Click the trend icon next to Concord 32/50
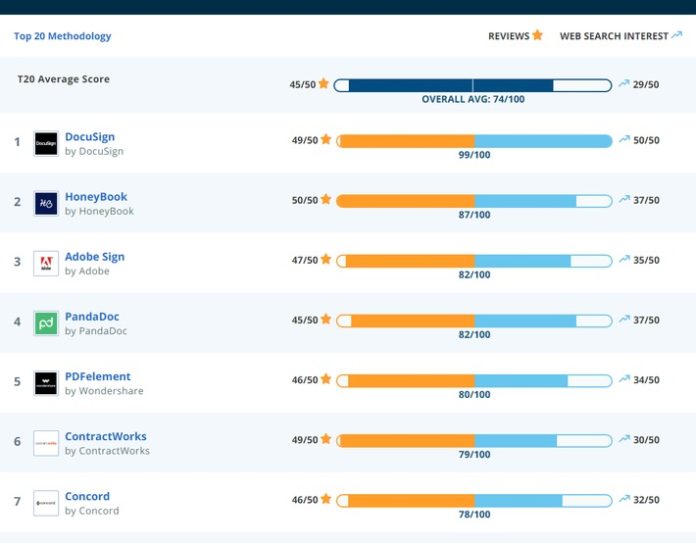696x543 pixels. pos(625,499)
